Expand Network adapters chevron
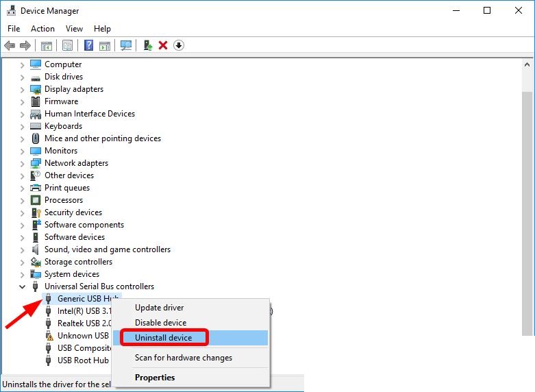Image resolution: width=535 pixels, height=392 pixels. tap(22, 164)
